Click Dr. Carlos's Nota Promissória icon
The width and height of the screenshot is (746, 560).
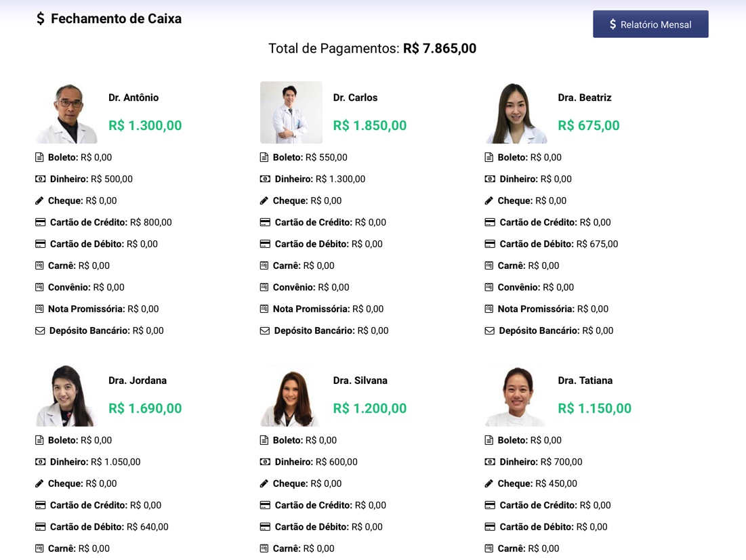(x=264, y=309)
